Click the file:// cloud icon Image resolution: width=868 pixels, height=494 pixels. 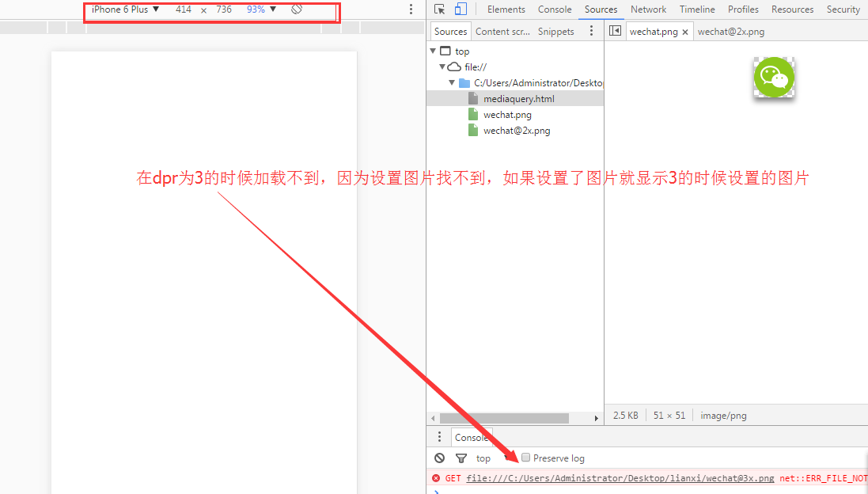pos(454,66)
